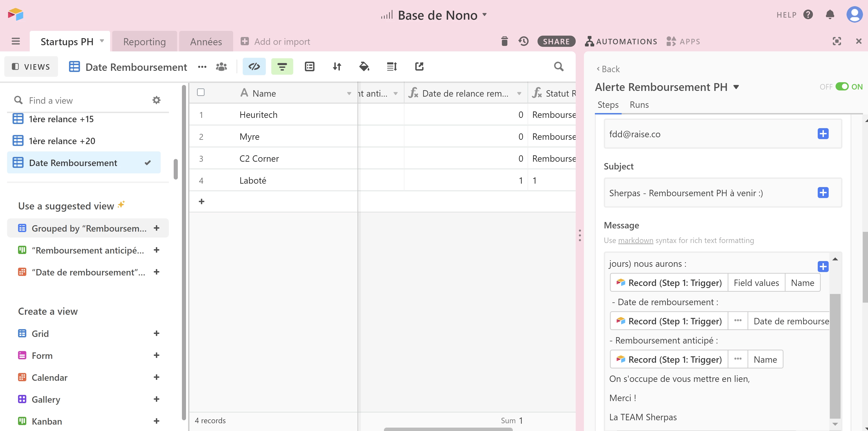868x431 pixels.
Task: Click the panel resize three-dot handle
Action: point(580,235)
